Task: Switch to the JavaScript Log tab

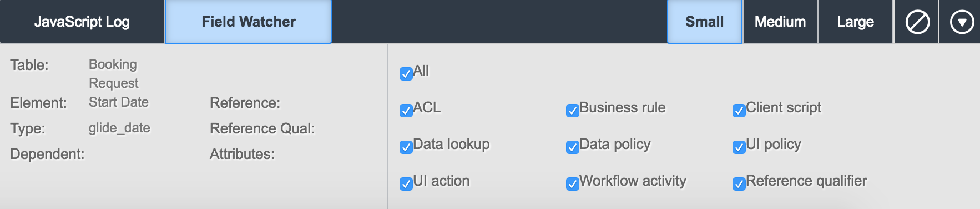Action: (x=82, y=22)
